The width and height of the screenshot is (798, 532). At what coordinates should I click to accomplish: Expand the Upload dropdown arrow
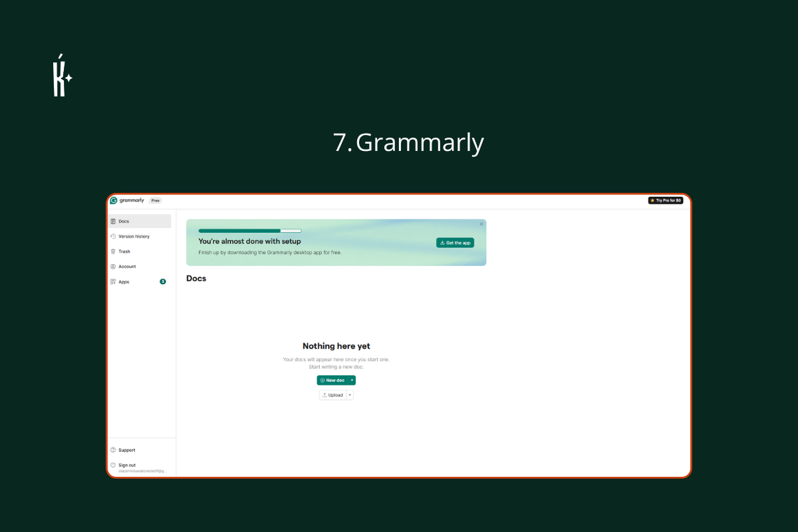[x=350, y=395]
